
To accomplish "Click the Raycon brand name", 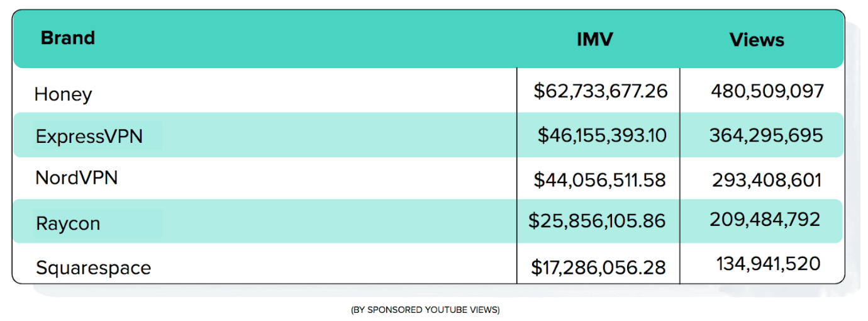I will click(68, 223).
